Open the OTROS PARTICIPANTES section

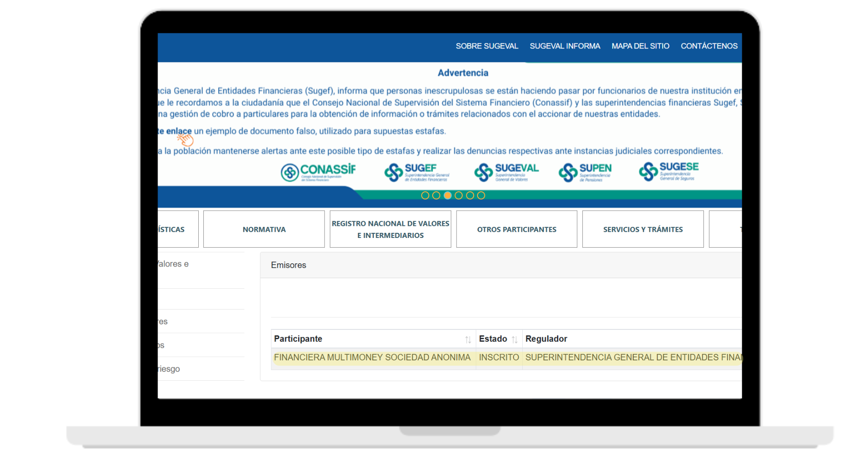pos(516,229)
